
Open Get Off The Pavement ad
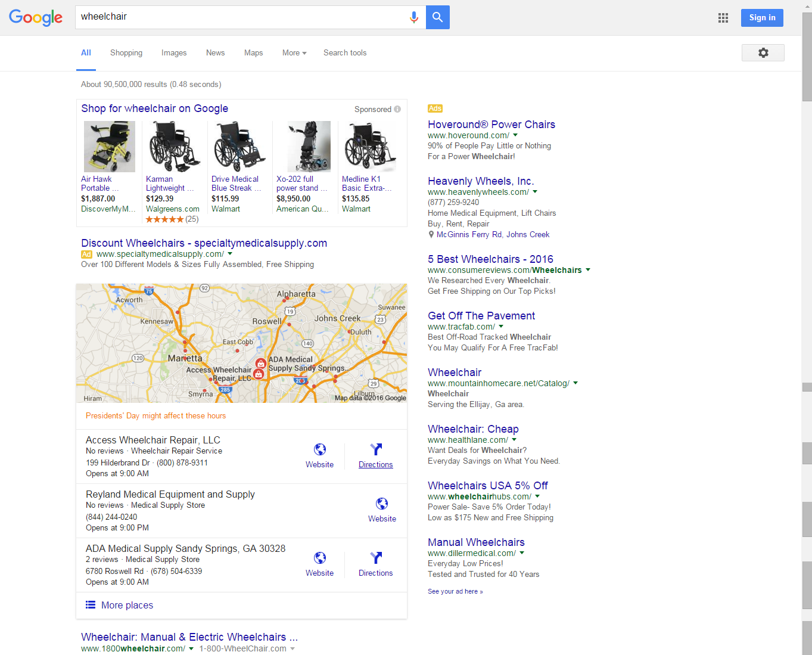(481, 316)
